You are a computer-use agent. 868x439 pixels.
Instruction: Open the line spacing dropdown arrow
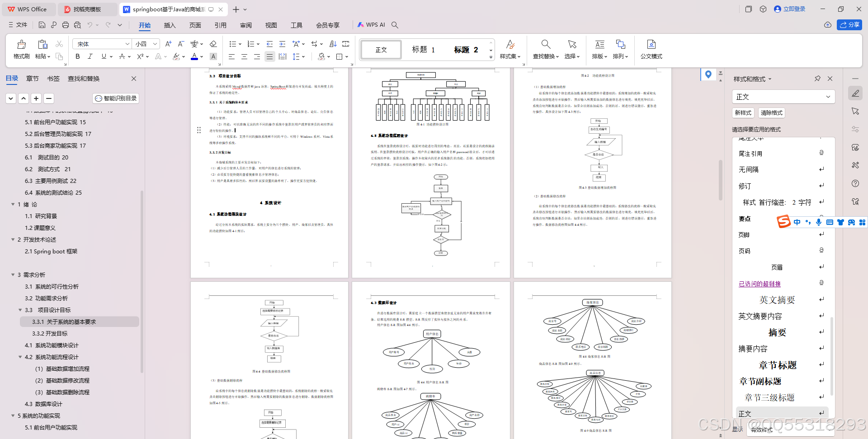[303, 56]
